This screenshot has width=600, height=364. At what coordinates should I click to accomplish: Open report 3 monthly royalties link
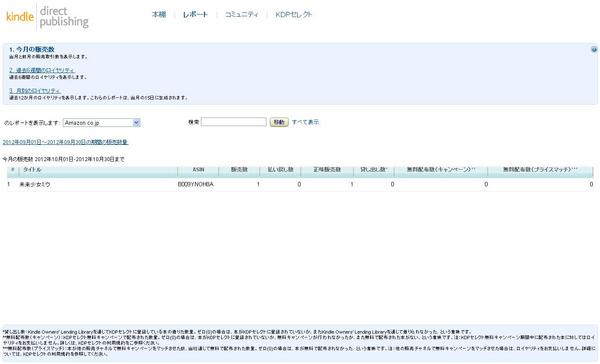point(35,91)
